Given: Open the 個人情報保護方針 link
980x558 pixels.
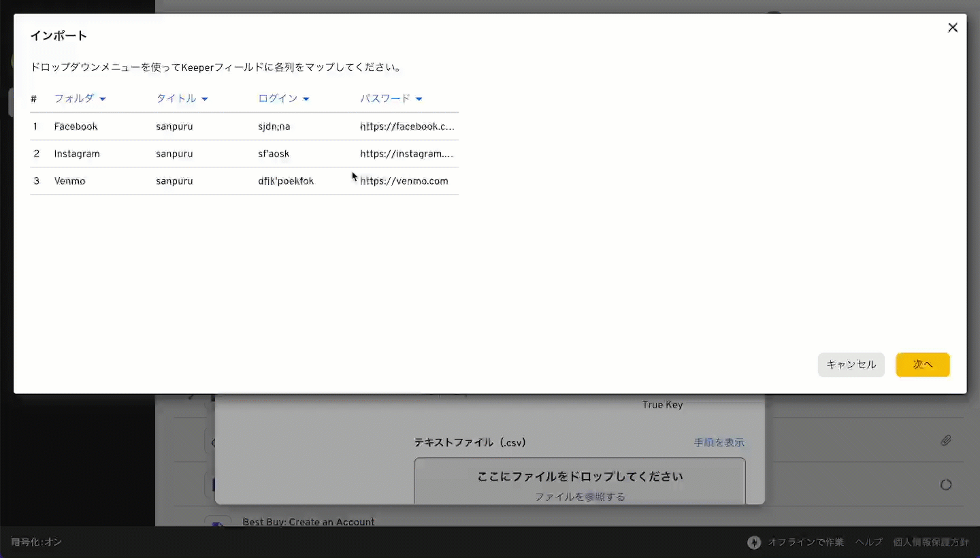Looking at the screenshot, I should point(931,542).
